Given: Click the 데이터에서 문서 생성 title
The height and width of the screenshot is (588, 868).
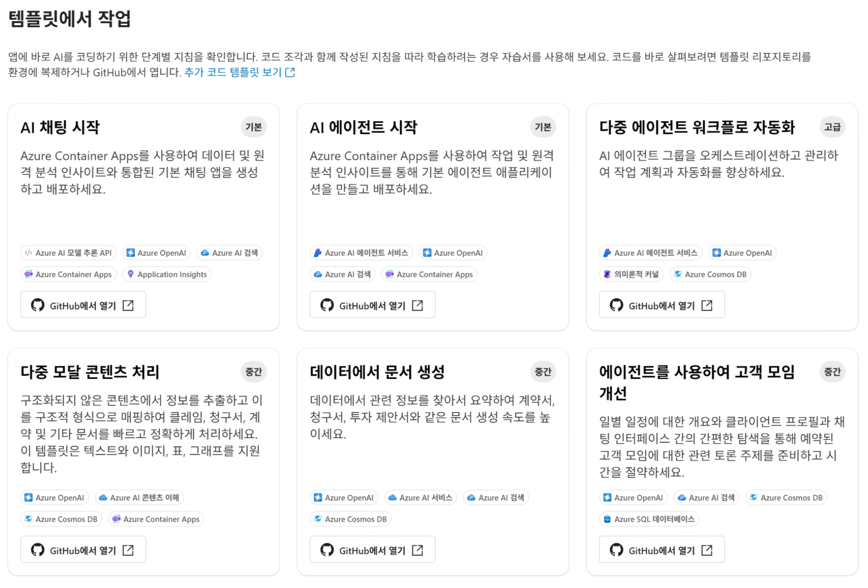Looking at the screenshot, I should click(377, 372).
